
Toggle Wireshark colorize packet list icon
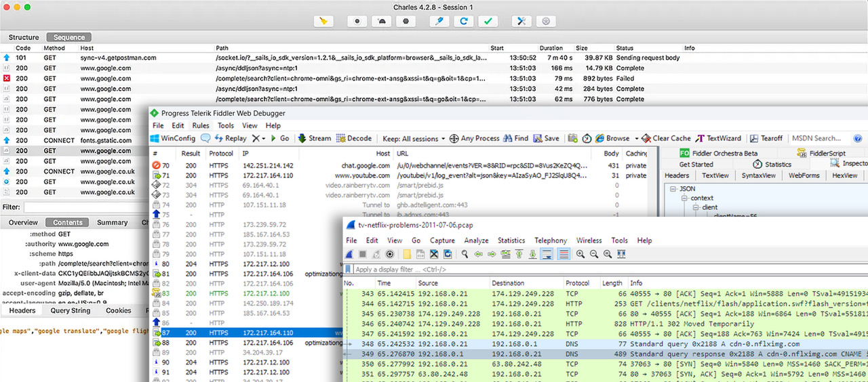coord(563,254)
